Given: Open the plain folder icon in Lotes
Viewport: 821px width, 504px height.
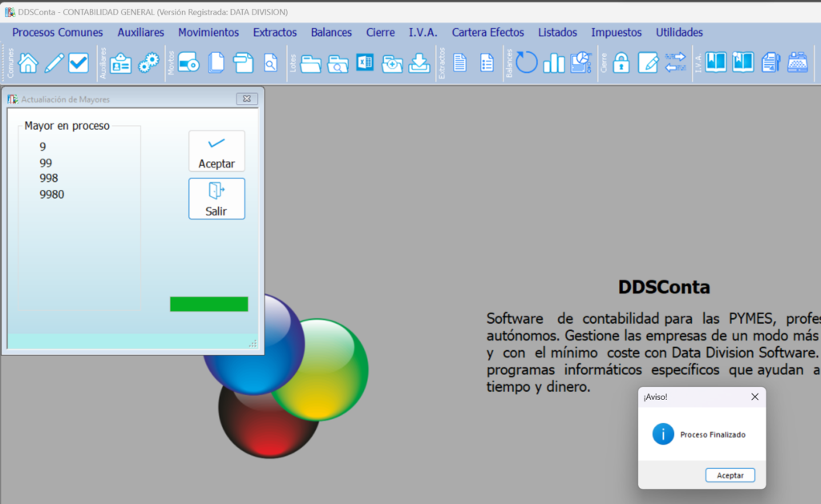Looking at the screenshot, I should coord(310,63).
